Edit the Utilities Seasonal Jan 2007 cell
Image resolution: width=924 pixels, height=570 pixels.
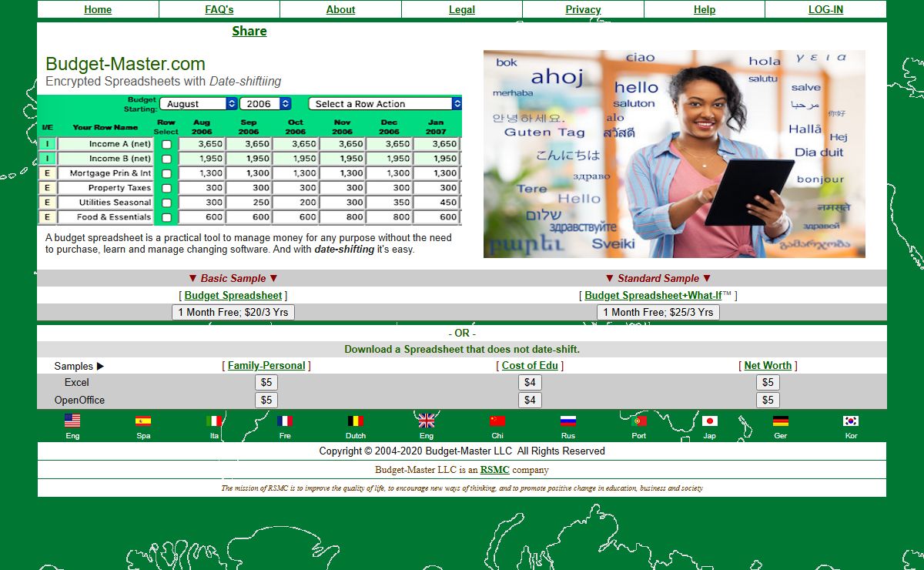(x=437, y=203)
